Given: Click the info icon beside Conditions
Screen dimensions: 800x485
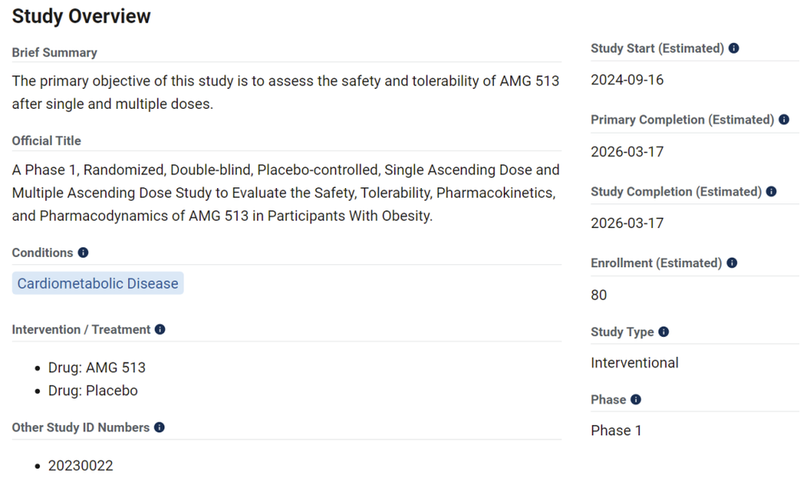Looking at the screenshot, I should [83, 253].
